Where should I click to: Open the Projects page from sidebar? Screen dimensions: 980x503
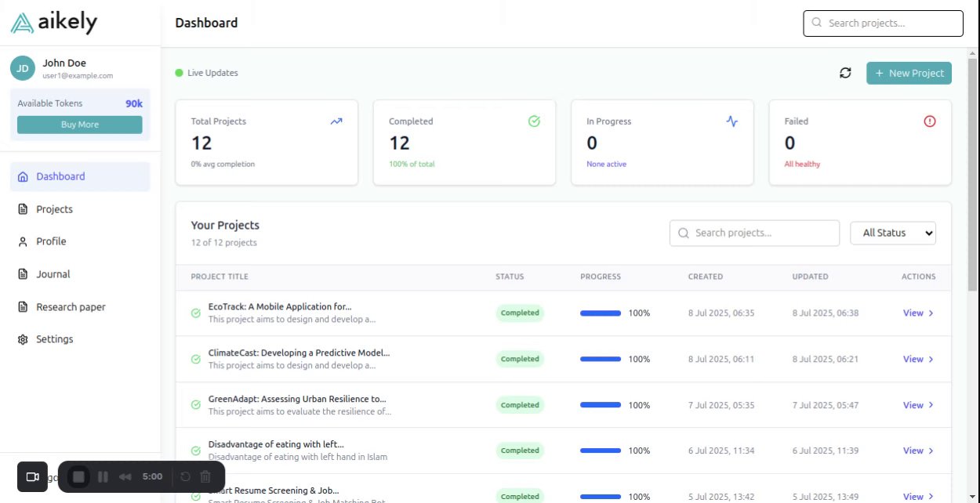(54, 209)
